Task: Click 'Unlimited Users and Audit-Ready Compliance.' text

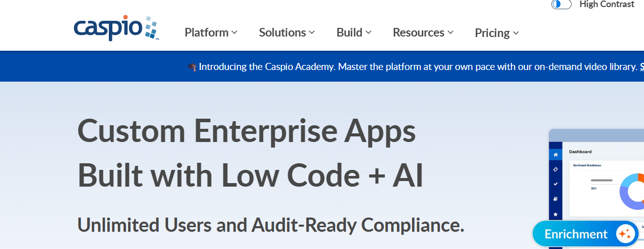Action: pyautogui.click(x=271, y=225)
